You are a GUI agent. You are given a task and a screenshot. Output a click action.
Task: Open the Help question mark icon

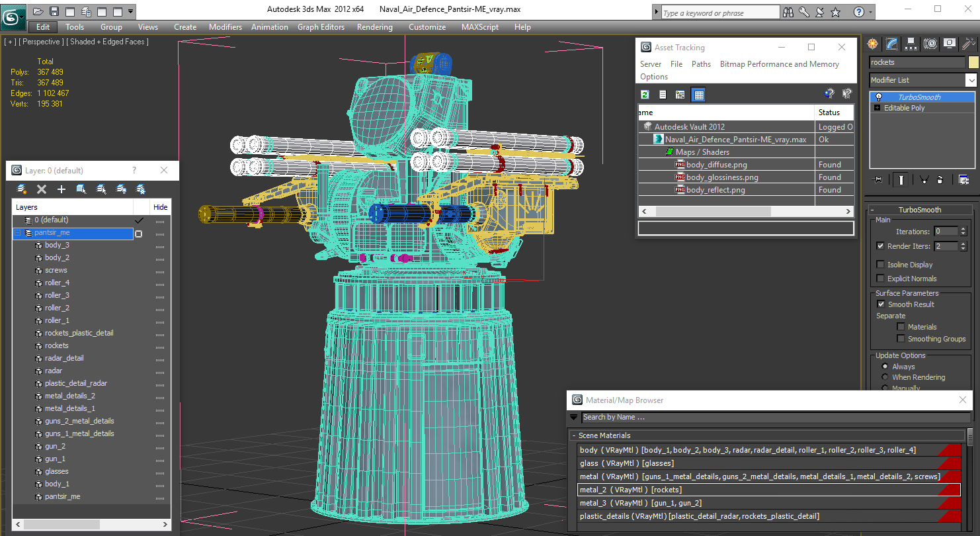[x=858, y=12]
